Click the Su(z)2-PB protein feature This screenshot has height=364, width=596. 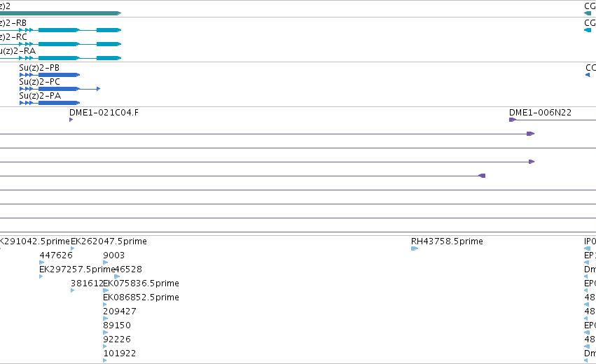[50, 75]
